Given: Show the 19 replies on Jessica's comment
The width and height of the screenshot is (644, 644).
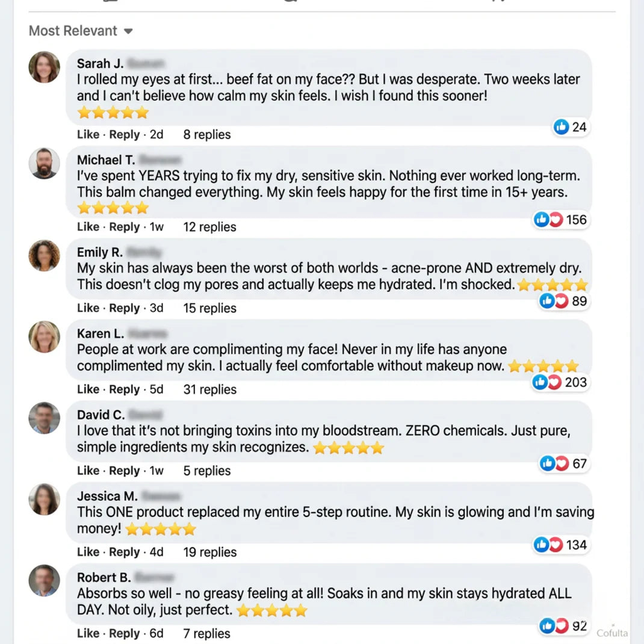Looking at the screenshot, I should click(209, 552).
